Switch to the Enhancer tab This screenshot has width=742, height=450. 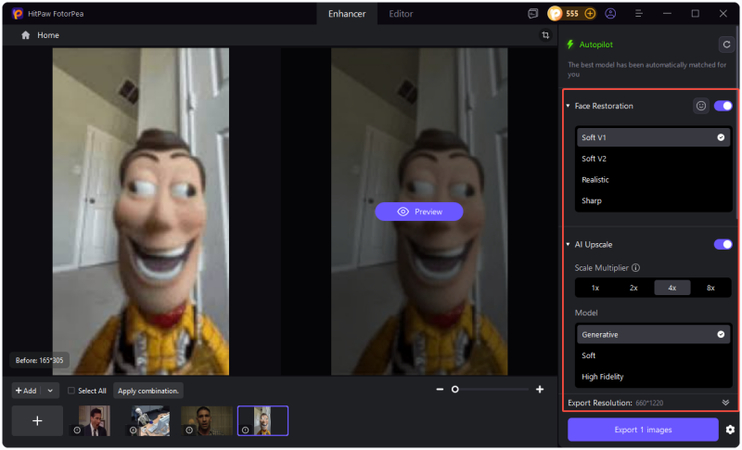tap(347, 14)
